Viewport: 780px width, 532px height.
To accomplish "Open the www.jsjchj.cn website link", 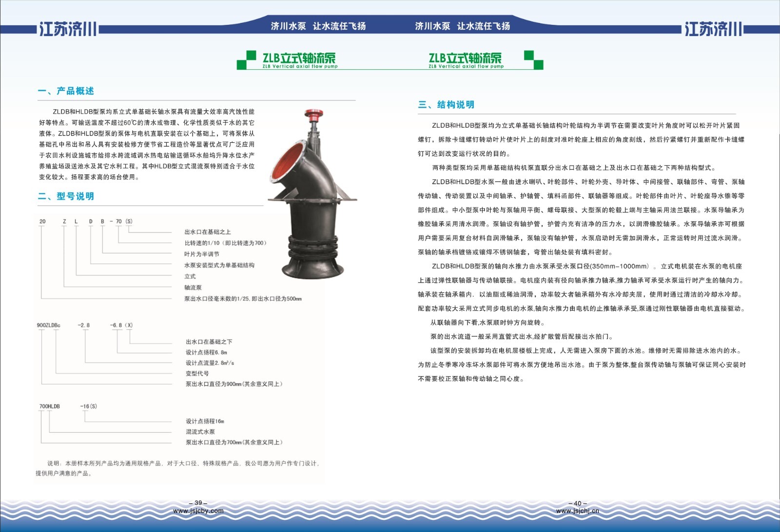I will point(577,511).
